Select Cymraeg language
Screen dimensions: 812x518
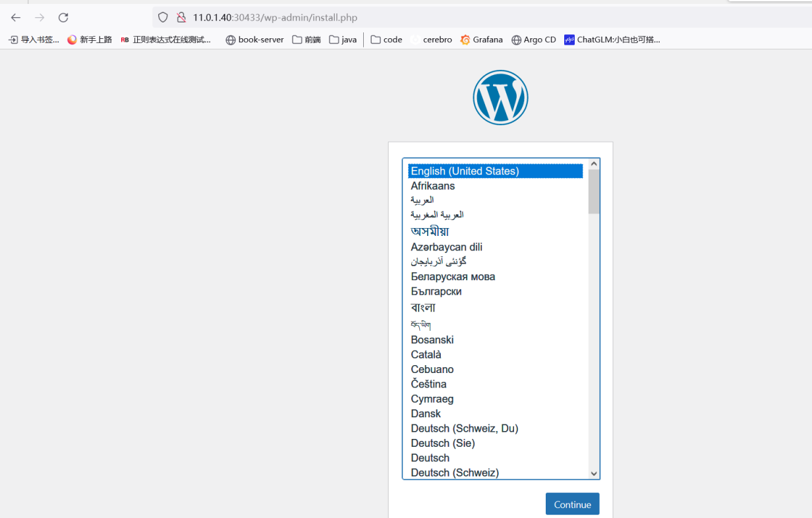[496, 399]
